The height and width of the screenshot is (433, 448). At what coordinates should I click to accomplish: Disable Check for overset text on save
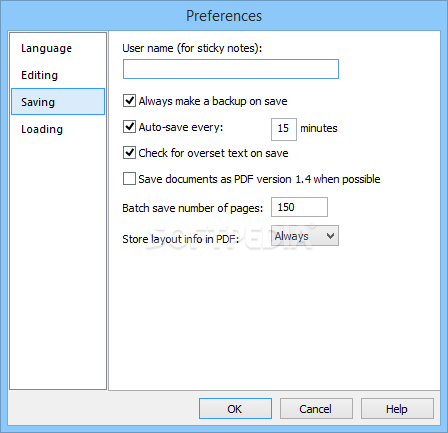[x=129, y=153]
